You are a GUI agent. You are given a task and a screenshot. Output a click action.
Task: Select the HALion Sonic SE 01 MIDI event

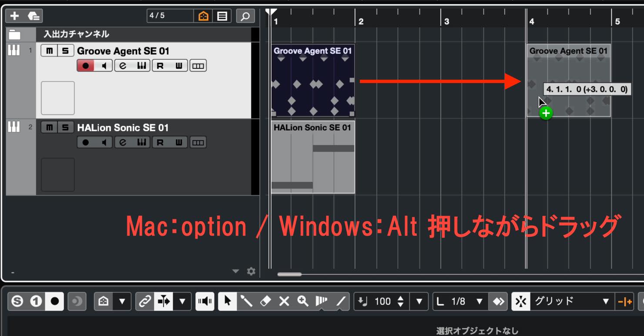[x=313, y=157]
